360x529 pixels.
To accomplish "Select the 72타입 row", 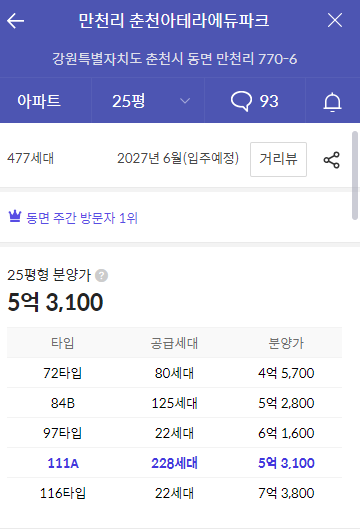I will click(174, 373).
